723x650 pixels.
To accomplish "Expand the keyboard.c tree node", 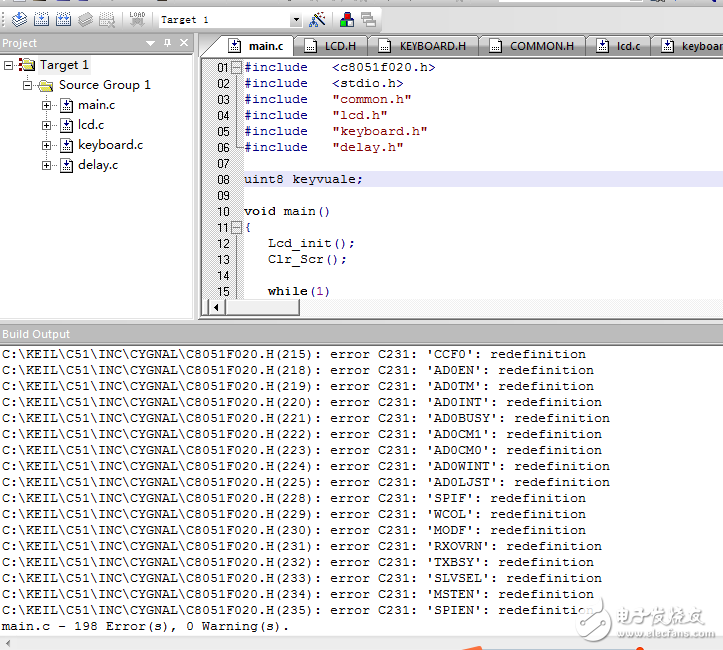I will [x=47, y=145].
